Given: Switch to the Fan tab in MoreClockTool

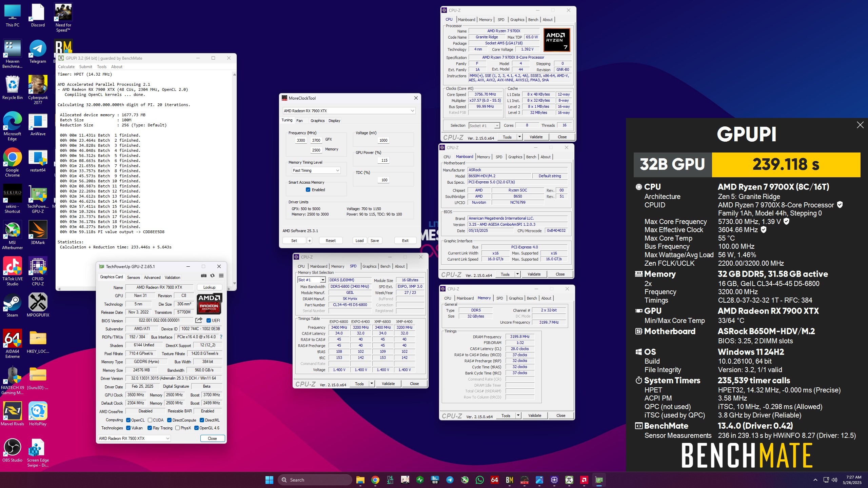Looking at the screenshot, I should (x=299, y=121).
